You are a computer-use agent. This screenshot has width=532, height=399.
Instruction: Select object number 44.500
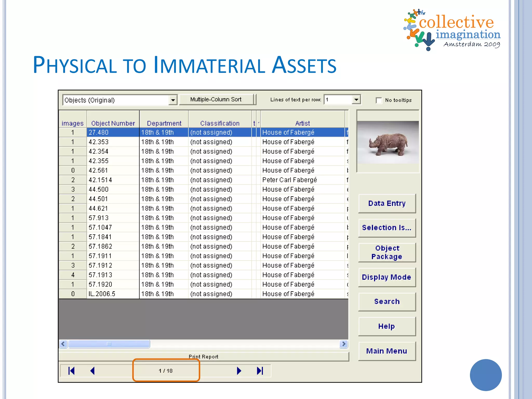[x=113, y=189]
